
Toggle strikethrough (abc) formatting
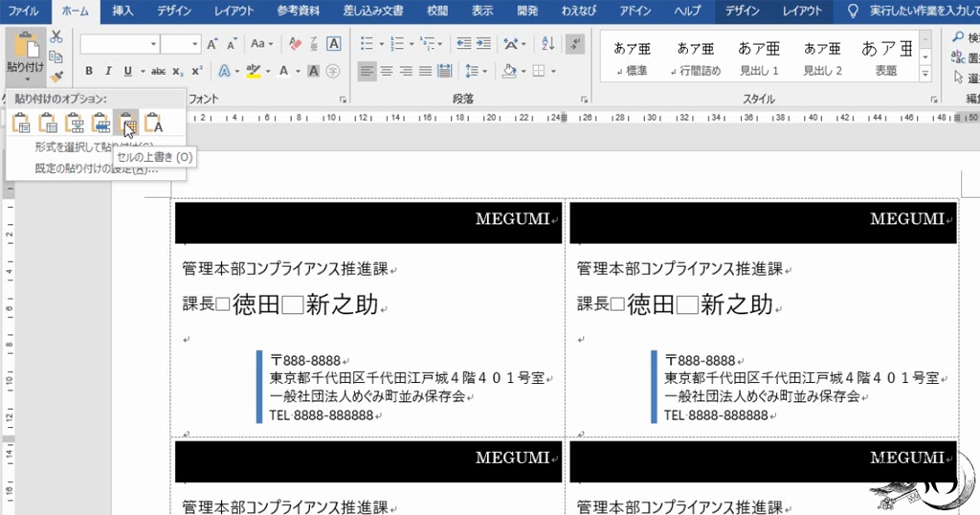[158, 71]
